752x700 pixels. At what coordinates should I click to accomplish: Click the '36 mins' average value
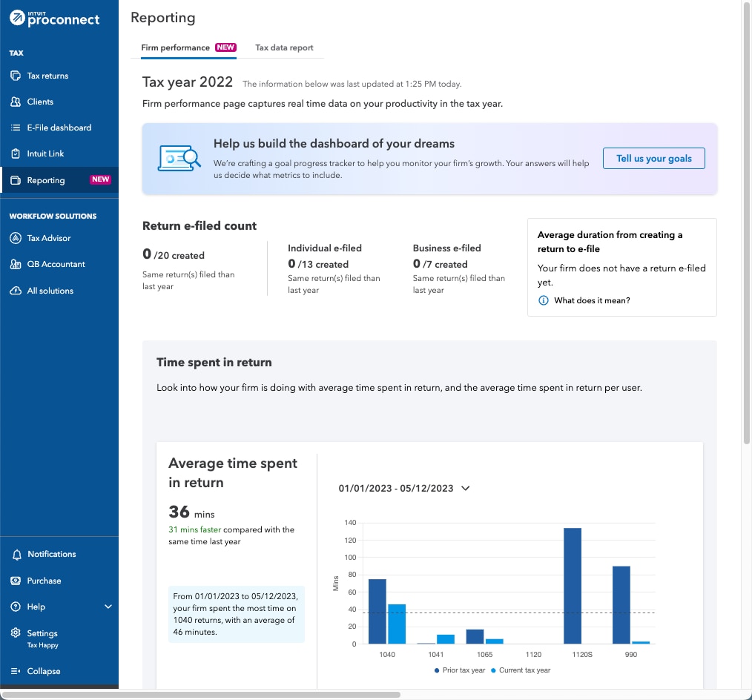pyautogui.click(x=191, y=512)
